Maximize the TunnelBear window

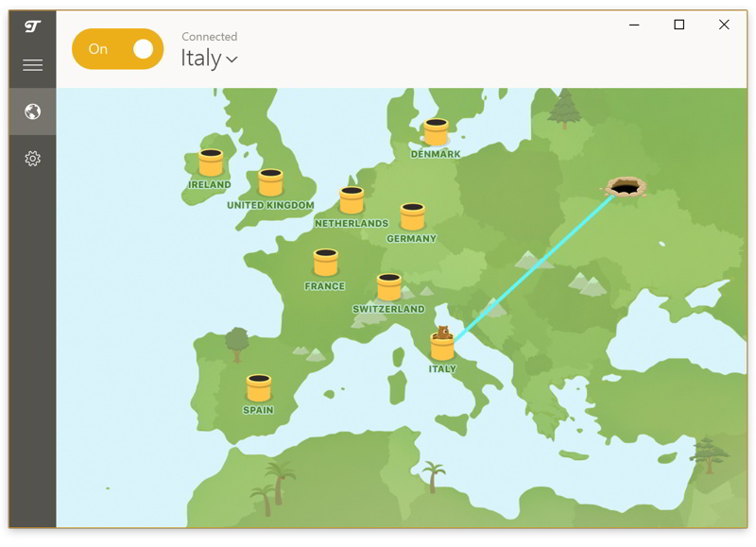click(679, 25)
